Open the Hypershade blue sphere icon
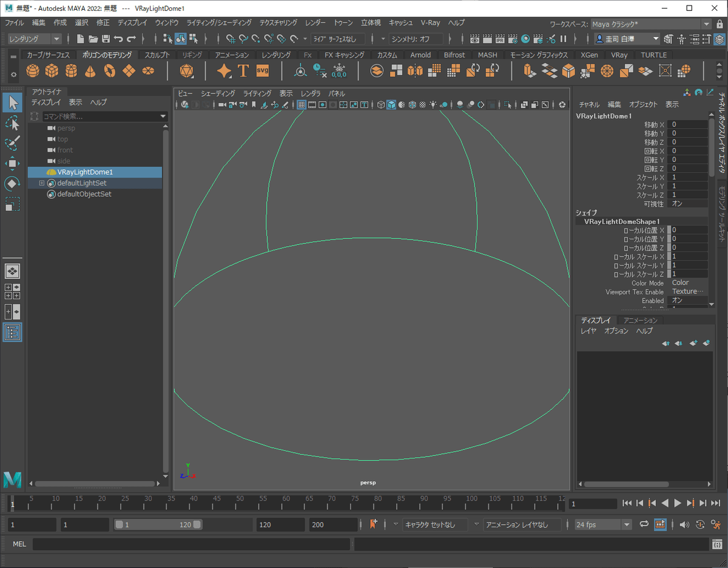Screen dimensions: 728x568 (x=525, y=39)
